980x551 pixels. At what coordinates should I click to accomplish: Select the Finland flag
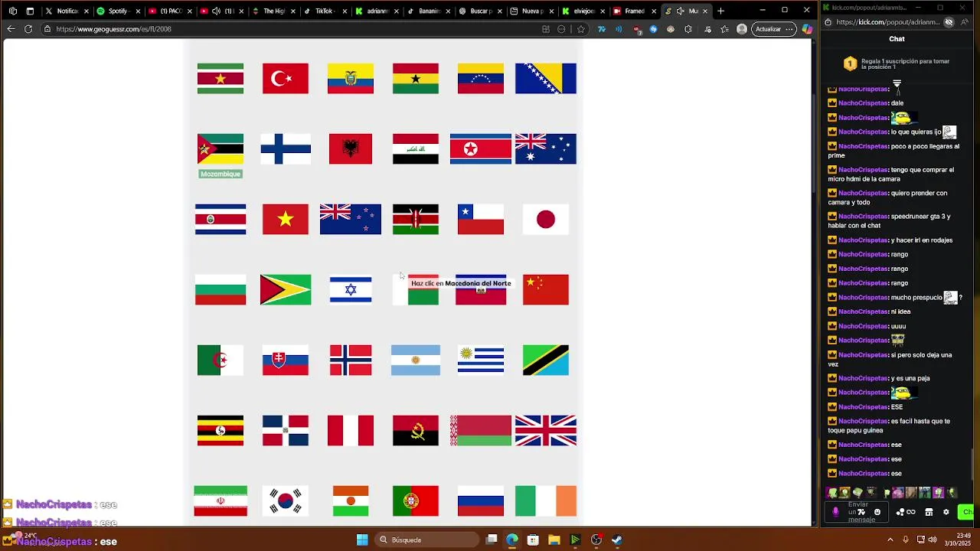[286, 149]
